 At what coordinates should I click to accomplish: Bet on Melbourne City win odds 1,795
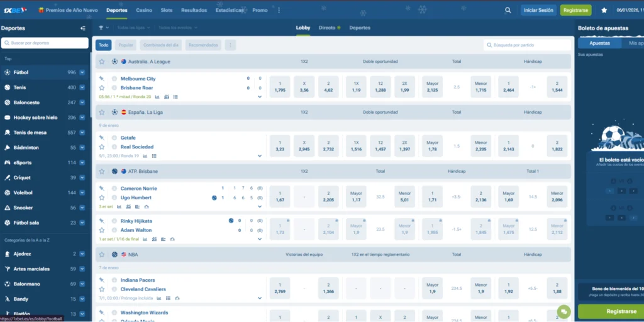[x=280, y=87]
